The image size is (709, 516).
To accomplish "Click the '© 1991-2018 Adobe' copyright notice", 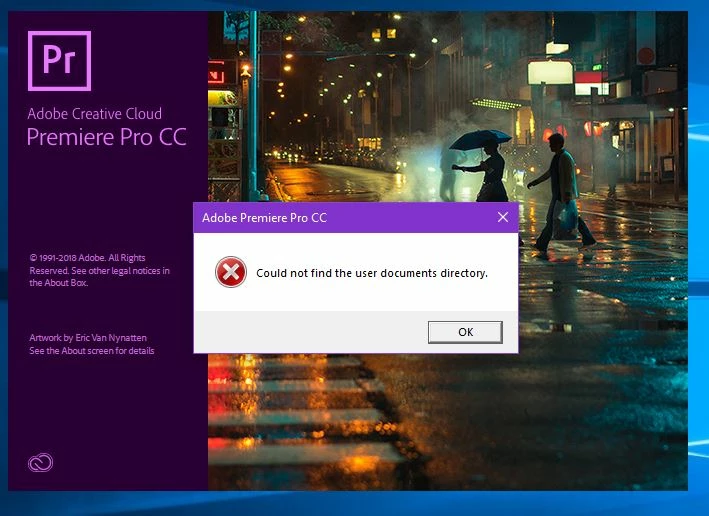I will [x=99, y=270].
